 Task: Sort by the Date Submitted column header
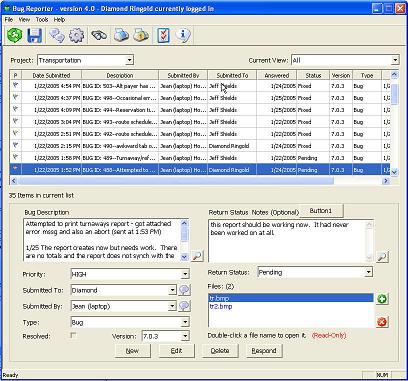51,75
